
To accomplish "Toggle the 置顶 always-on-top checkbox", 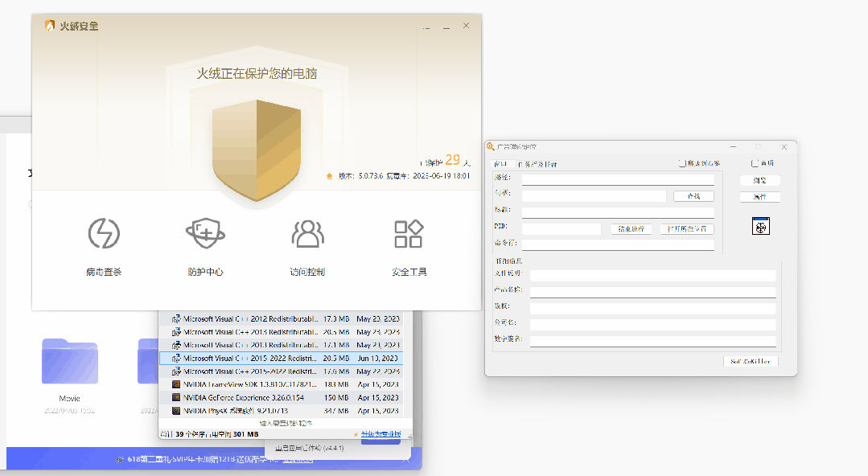I will (x=755, y=163).
